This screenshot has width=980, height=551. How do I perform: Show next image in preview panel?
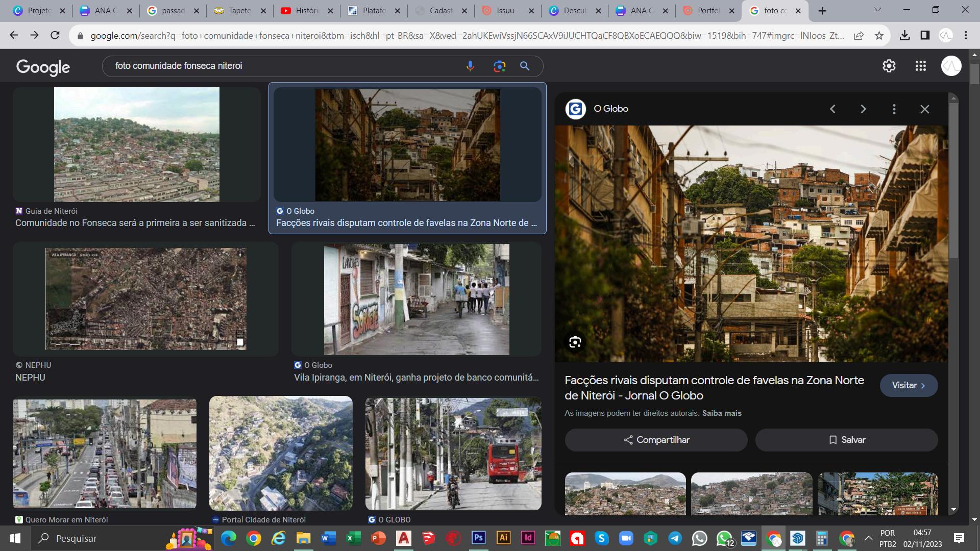coord(863,109)
